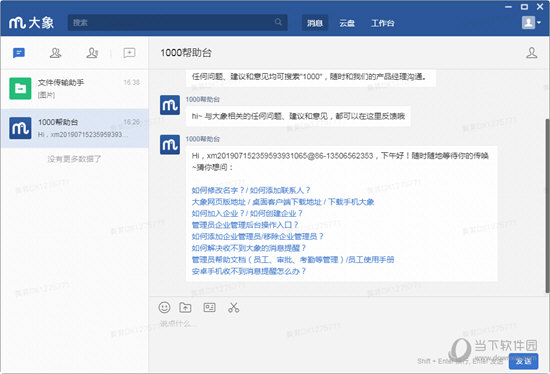Click the user avatar in header
Image resolution: width=550 pixels, height=374 pixels.
pos(528,23)
